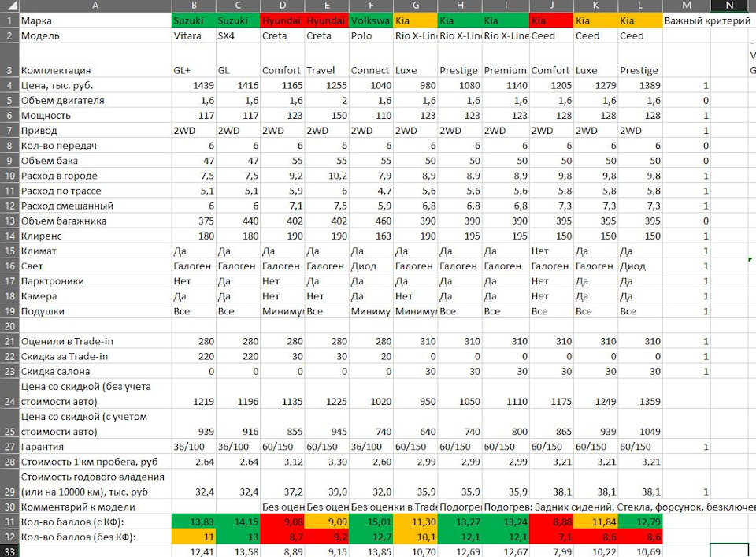Select city consumption value 10,2
756x557 pixels.
[x=327, y=176]
